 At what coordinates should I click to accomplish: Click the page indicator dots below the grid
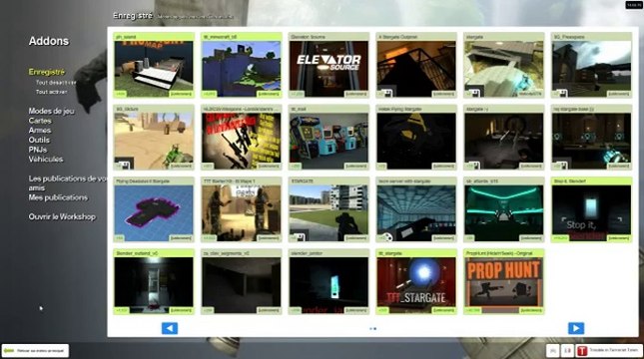click(x=373, y=329)
